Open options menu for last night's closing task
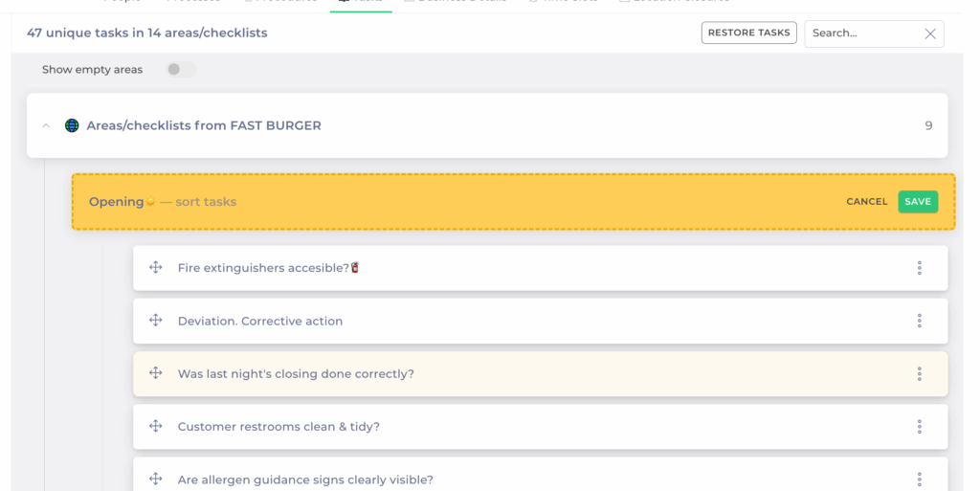980x491 pixels. (919, 373)
